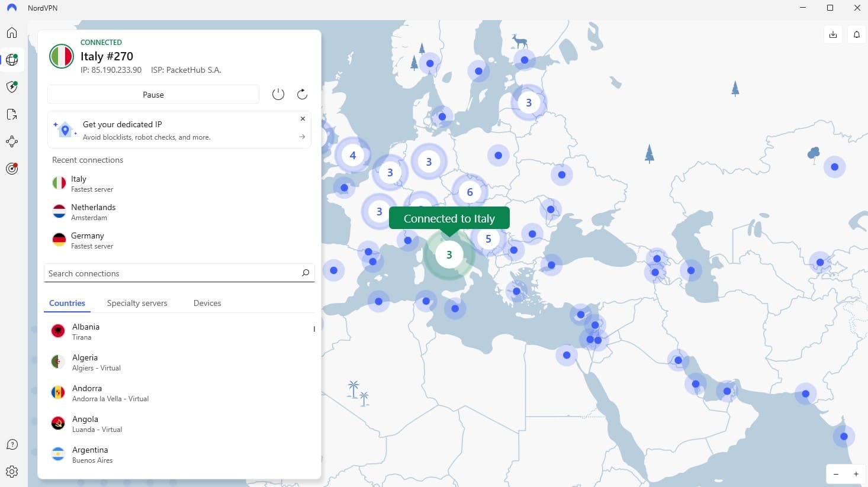
Task: Click the reconnect refresh icon
Action: 302,94
